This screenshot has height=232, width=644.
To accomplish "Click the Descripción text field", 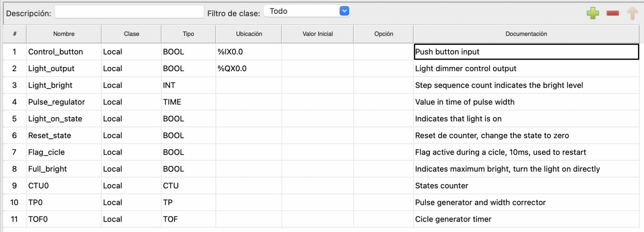I will (129, 12).
